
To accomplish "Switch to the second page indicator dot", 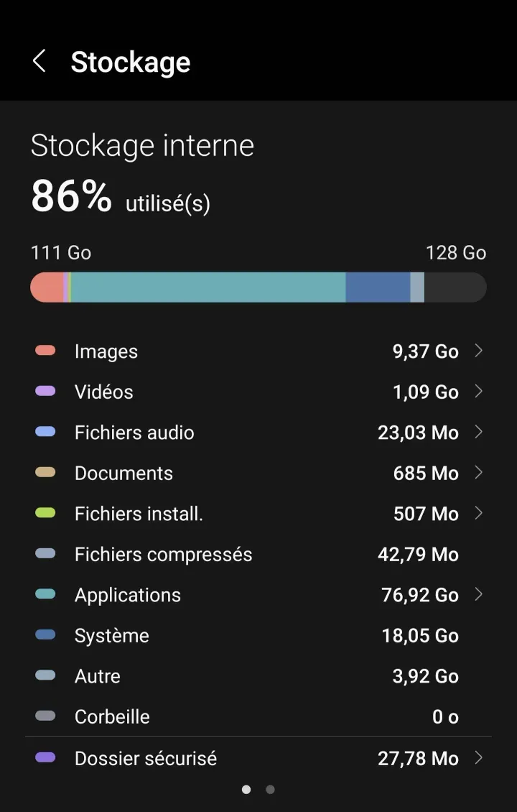I will pyautogui.click(x=270, y=790).
